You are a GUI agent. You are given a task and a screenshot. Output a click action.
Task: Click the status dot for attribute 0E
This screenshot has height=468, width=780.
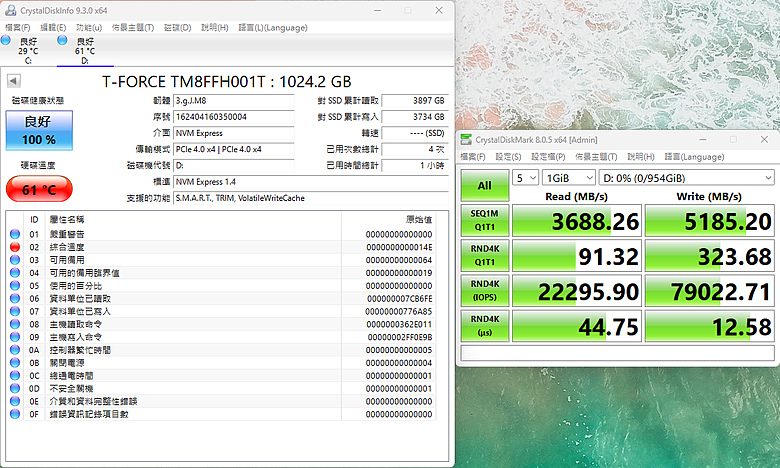pyautogui.click(x=15, y=401)
